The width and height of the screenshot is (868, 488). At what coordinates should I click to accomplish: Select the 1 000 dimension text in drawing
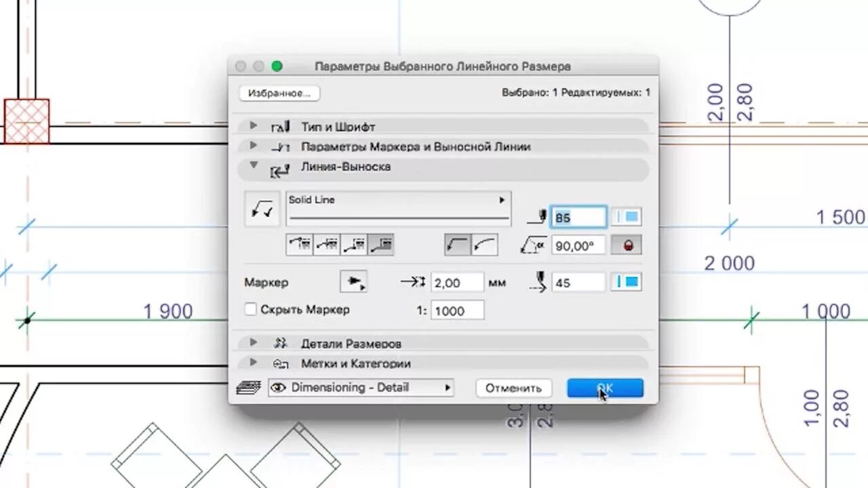(x=826, y=312)
